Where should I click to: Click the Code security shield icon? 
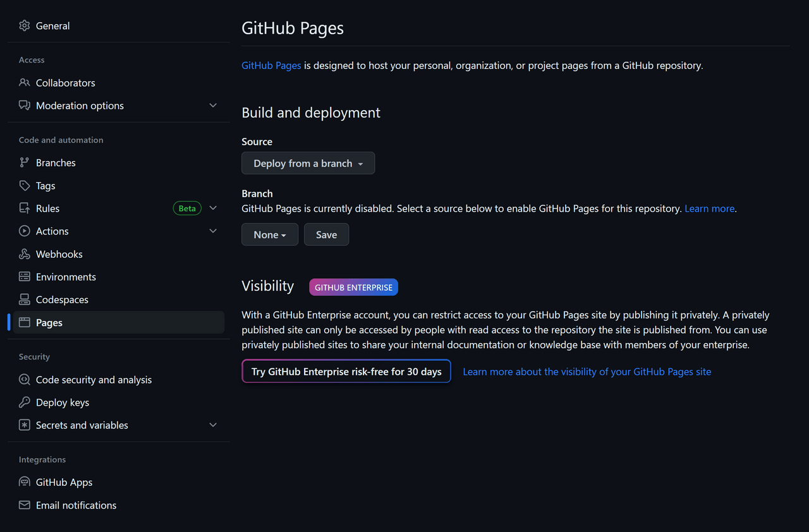[x=25, y=380]
